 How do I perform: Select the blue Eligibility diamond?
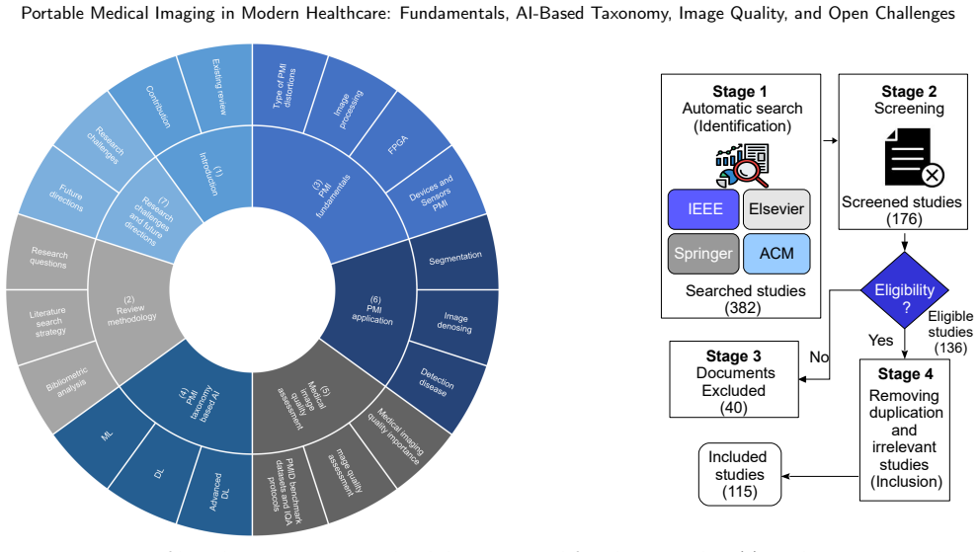pos(904,290)
